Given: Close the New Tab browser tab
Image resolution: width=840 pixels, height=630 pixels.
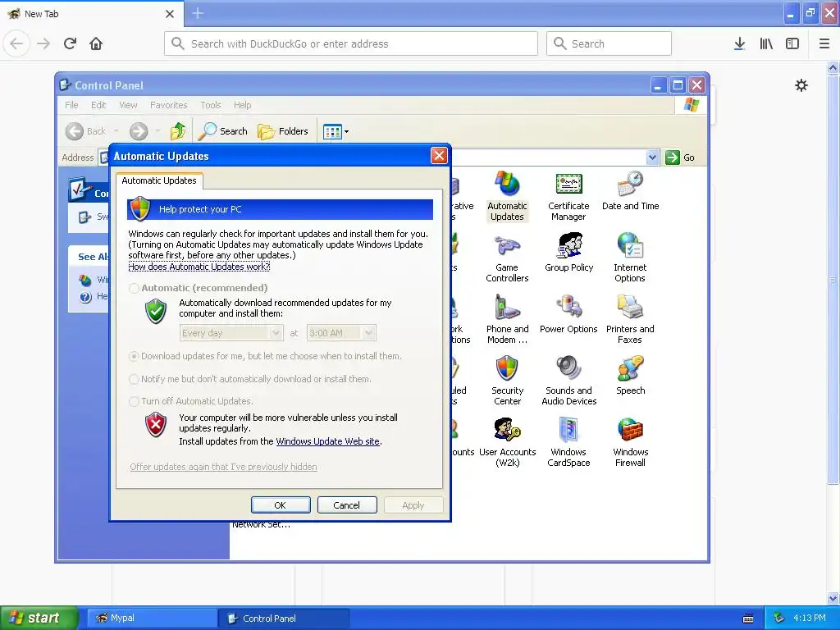Looking at the screenshot, I should pos(170,14).
